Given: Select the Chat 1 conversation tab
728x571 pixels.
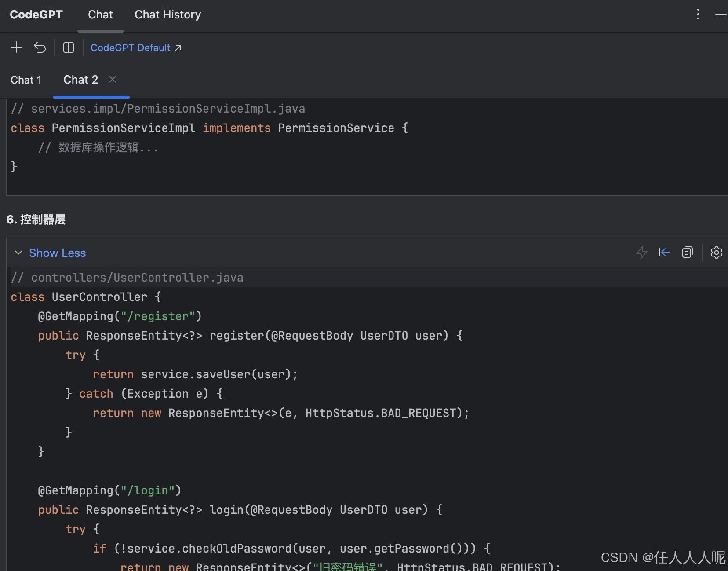Looking at the screenshot, I should click(26, 80).
